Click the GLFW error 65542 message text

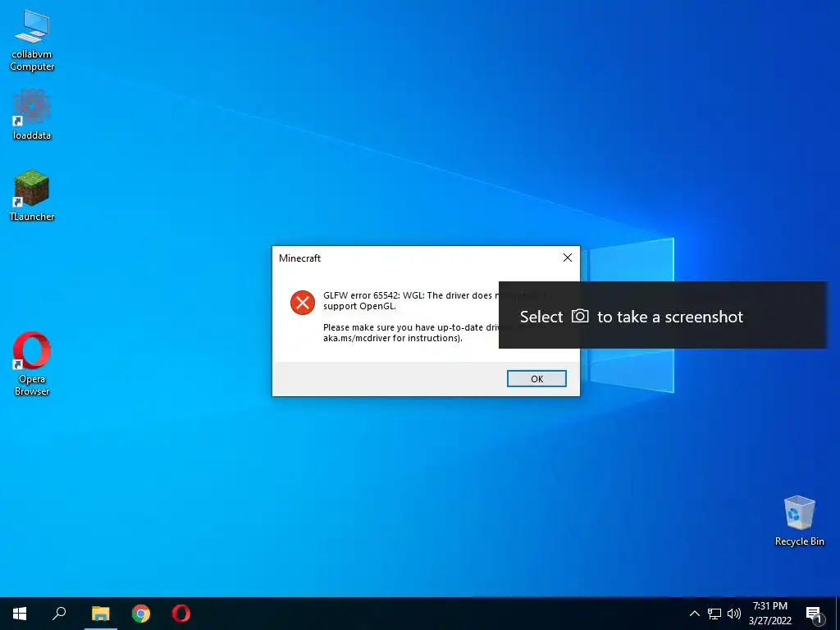(410, 300)
